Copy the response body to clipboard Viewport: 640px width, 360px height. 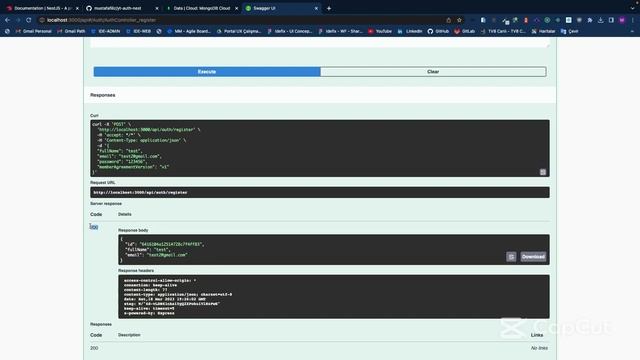(x=511, y=256)
